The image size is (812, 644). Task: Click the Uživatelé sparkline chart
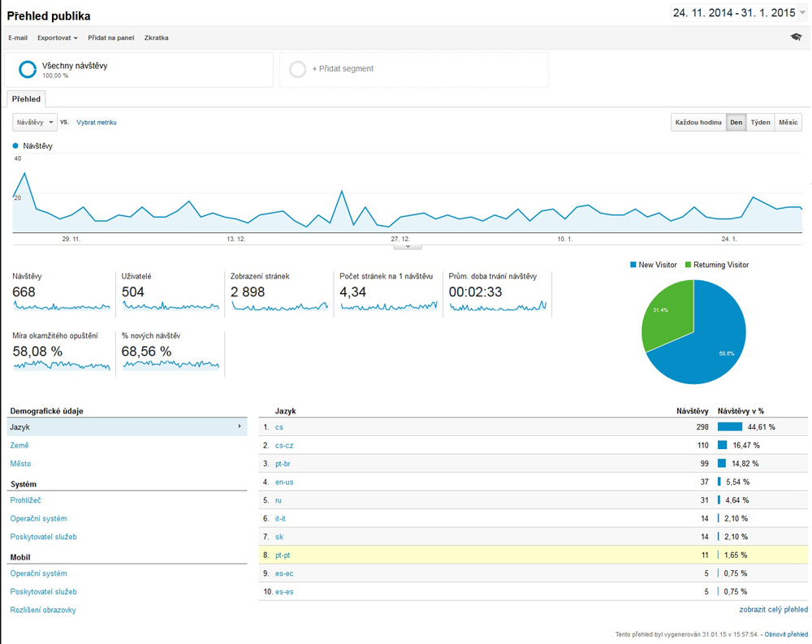170,307
